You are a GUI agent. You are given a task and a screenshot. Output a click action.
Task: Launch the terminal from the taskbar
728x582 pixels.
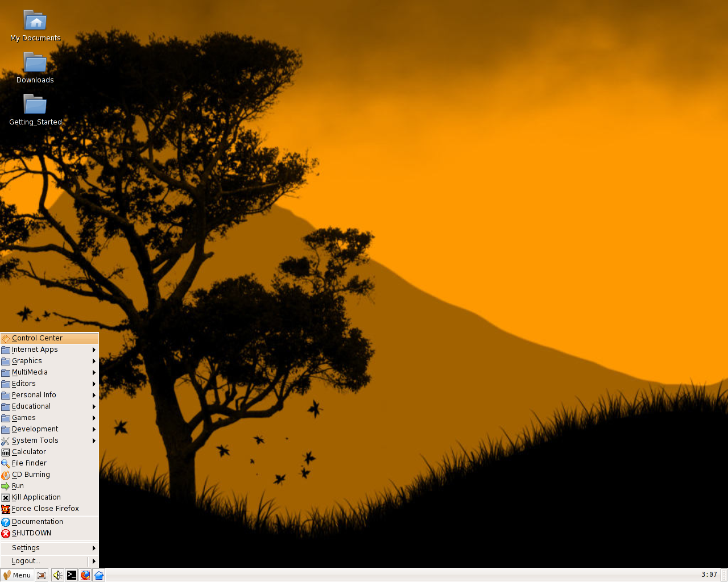pyautogui.click(x=71, y=575)
